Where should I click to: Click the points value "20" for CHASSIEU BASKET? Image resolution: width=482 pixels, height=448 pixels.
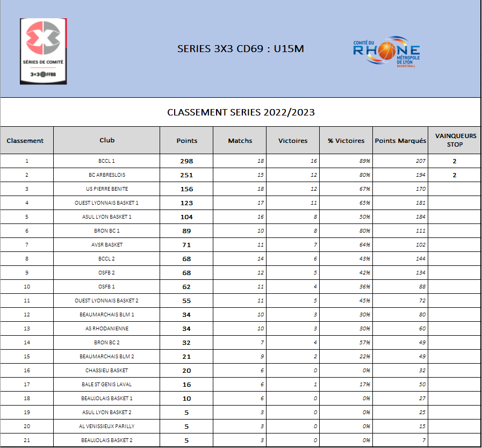pos(186,371)
